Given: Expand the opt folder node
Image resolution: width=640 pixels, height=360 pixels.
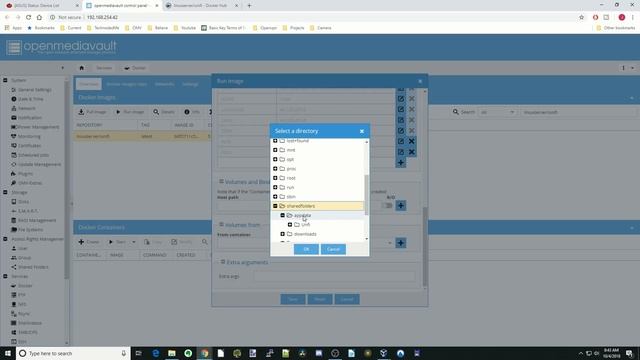Looking at the screenshot, I should (275, 159).
